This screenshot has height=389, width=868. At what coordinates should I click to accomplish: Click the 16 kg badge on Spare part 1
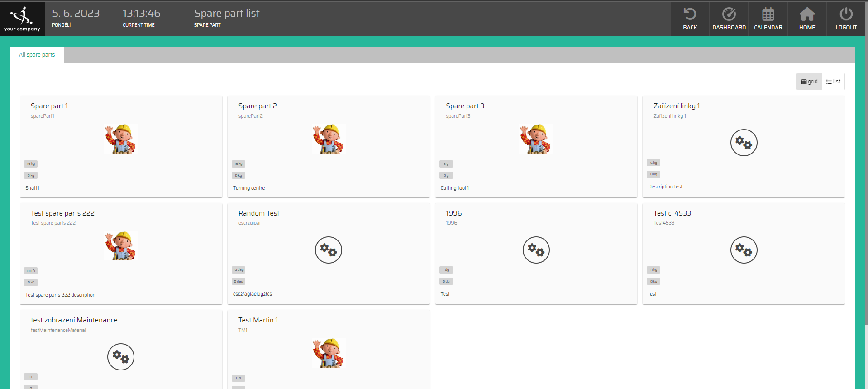tap(31, 164)
